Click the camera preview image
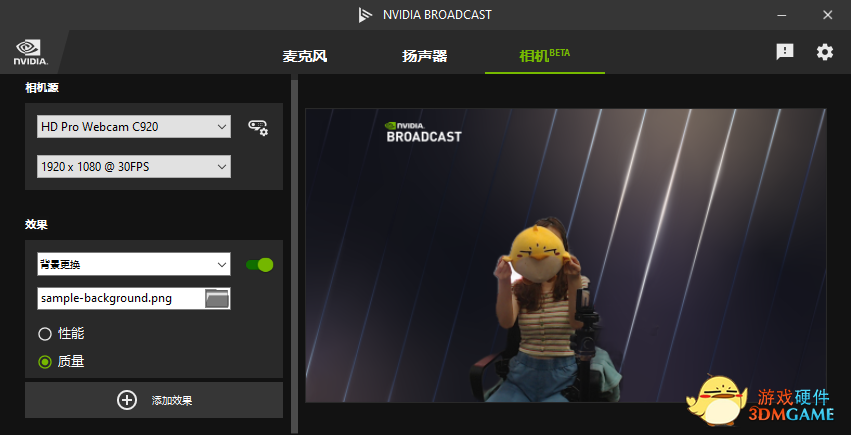851x435 pixels. (566, 255)
